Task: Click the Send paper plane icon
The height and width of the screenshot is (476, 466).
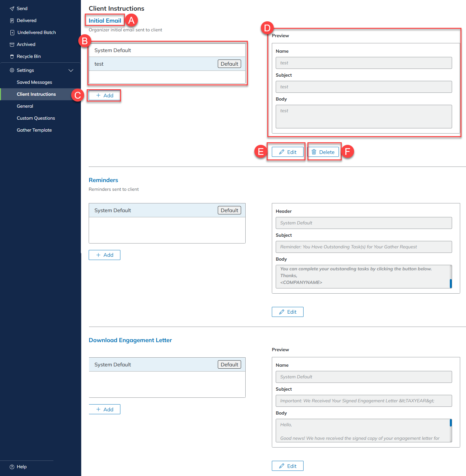Action: pyautogui.click(x=12, y=9)
